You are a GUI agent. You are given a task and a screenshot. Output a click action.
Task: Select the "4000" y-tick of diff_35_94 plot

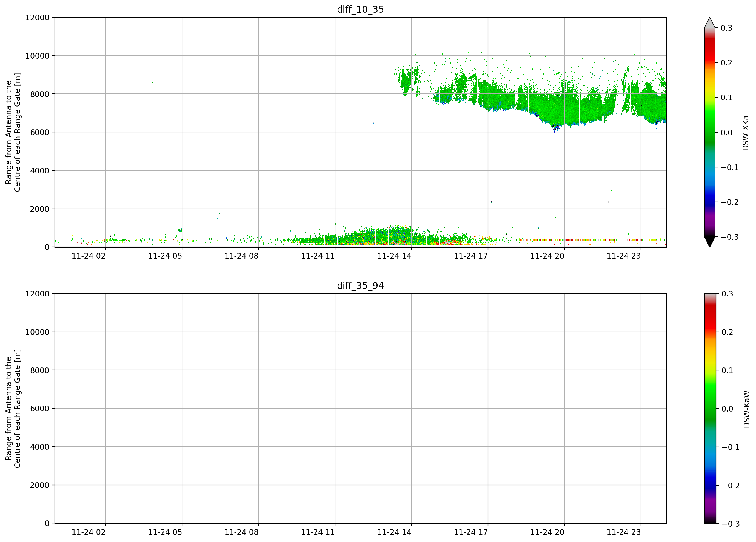click(40, 447)
